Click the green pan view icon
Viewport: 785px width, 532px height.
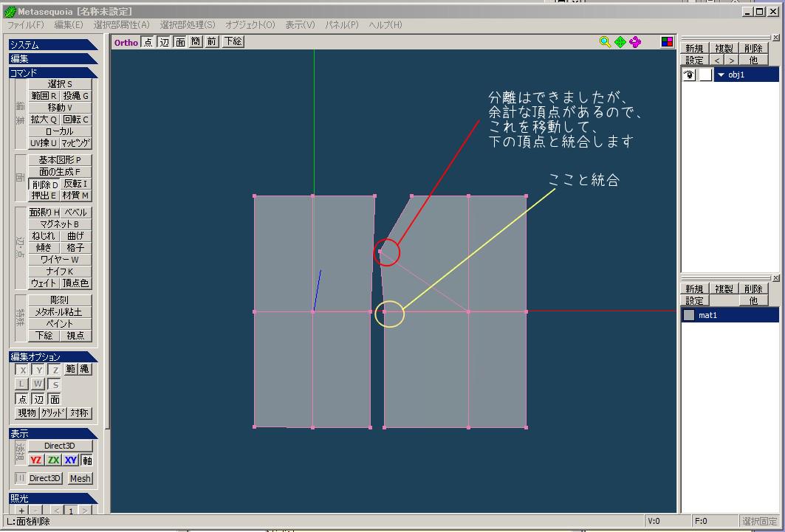pyautogui.click(x=620, y=42)
